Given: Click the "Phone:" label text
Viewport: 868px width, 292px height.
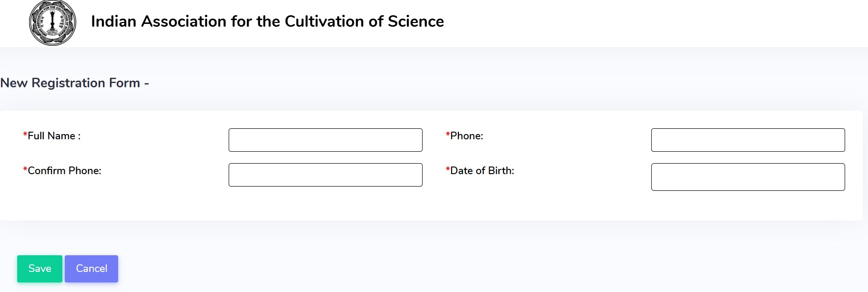Looking at the screenshot, I should click(466, 136).
